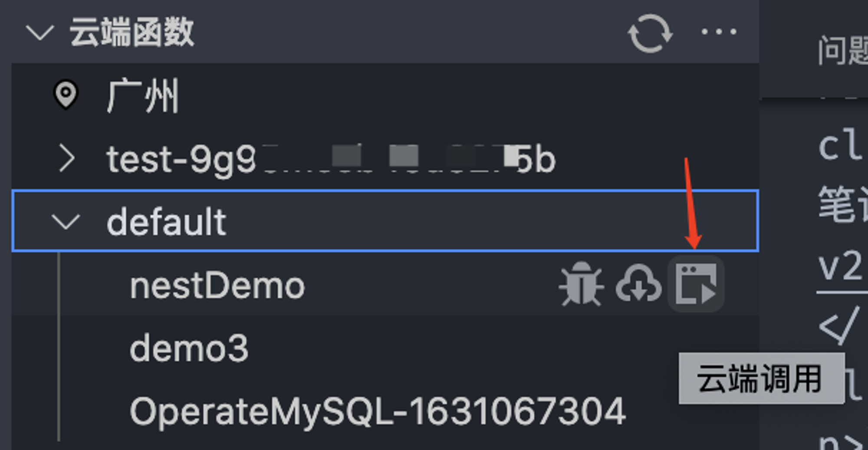The height and width of the screenshot is (450, 868).
Task: Select the default namespace row
Action: tap(385, 221)
